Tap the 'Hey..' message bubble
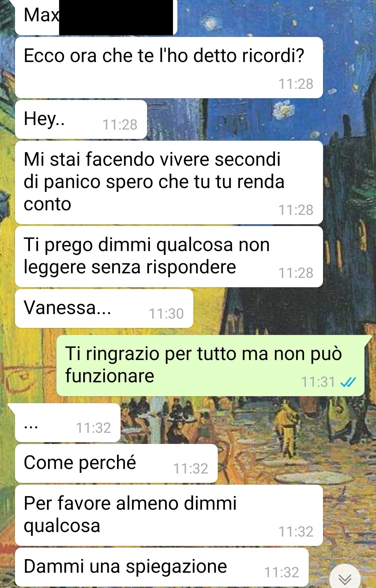This screenshot has width=376, height=588. pyautogui.click(x=81, y=119)
